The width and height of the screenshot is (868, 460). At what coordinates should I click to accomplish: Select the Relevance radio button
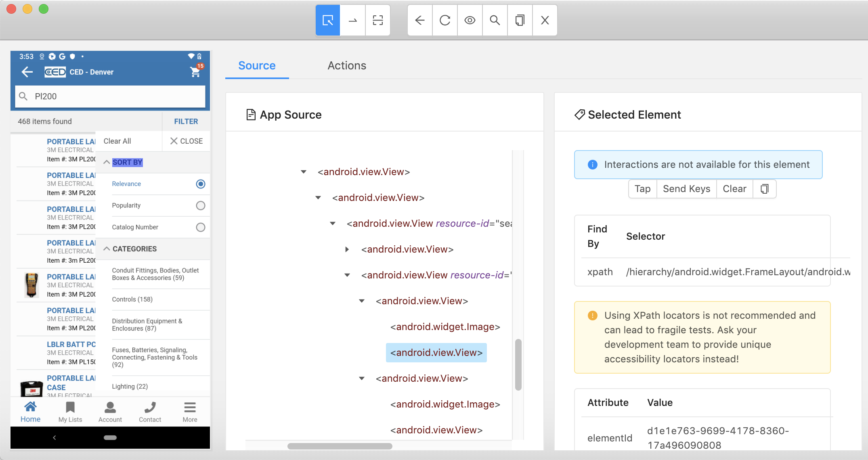click(x=201, y=184)
